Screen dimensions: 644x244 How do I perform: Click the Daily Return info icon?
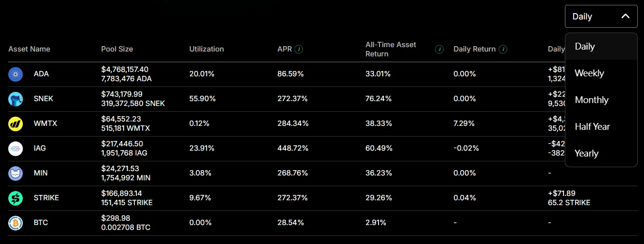[x=503, y=49]
